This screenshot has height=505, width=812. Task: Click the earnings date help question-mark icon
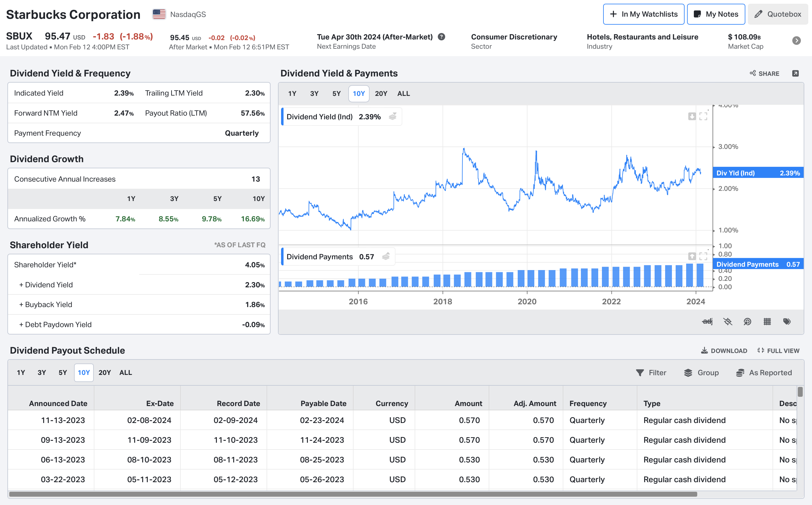coord(441,37)
